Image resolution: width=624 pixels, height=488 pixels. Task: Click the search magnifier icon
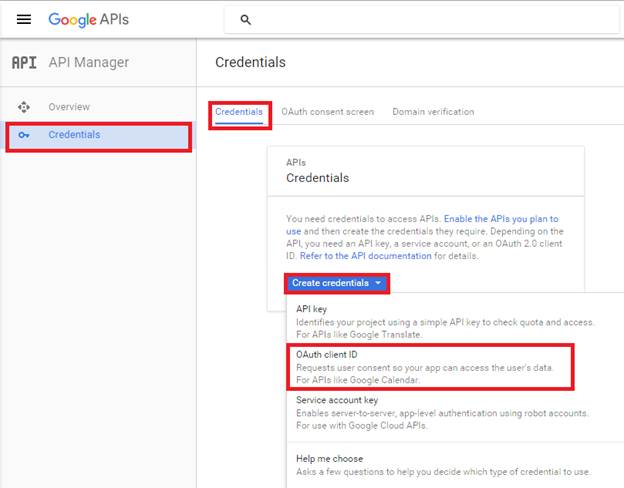246,20
